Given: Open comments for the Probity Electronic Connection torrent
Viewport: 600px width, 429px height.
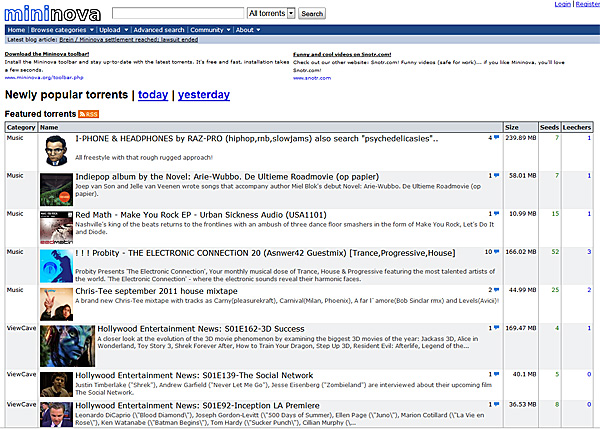Looking at the screenshot, I should 495,251.
